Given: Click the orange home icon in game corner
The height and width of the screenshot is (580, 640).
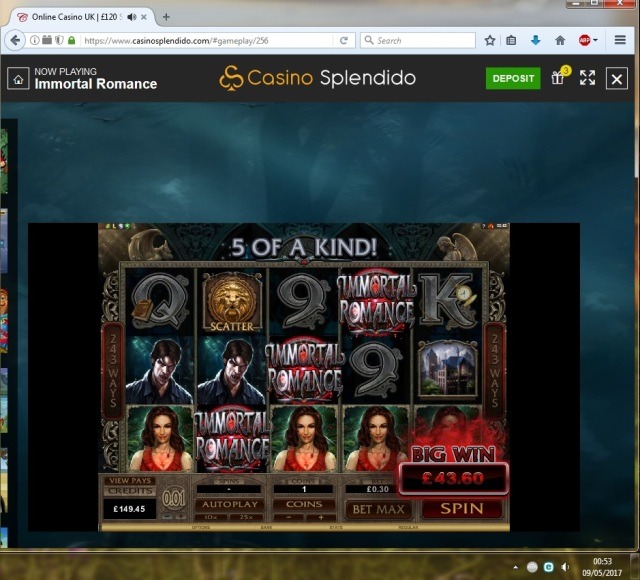Looking at the screenshot, I should click(x=491, y=226).
